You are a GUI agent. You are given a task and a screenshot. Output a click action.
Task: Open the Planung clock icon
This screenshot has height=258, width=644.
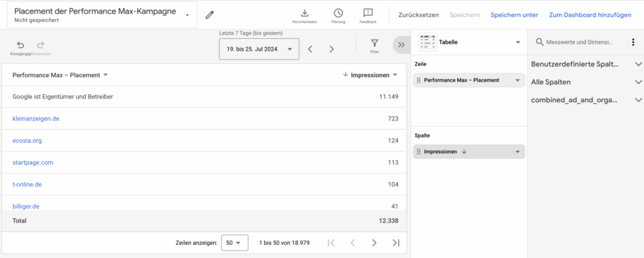point(338,13)
